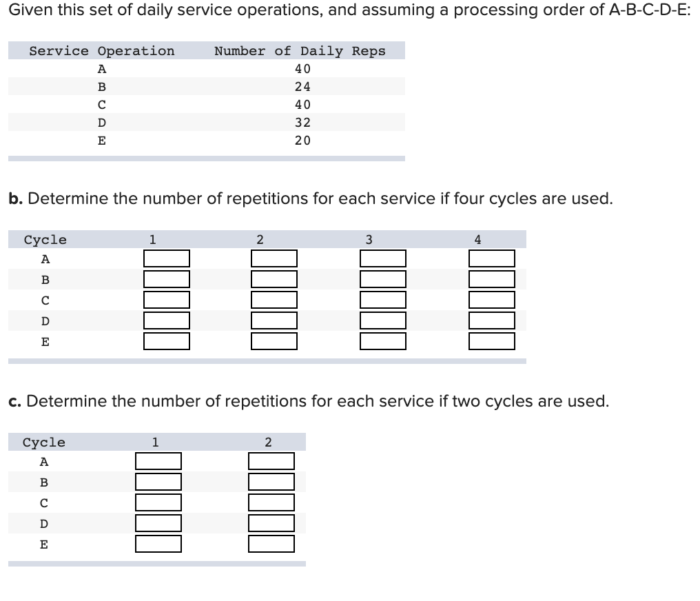The image size is (700, 601).
Task: Select part c Service D, Cycle 1 field
Action: (x=158, y=522)
